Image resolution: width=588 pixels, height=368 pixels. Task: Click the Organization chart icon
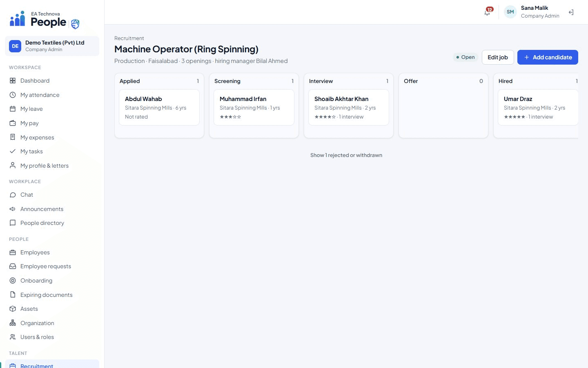click(x=13, y=323)
